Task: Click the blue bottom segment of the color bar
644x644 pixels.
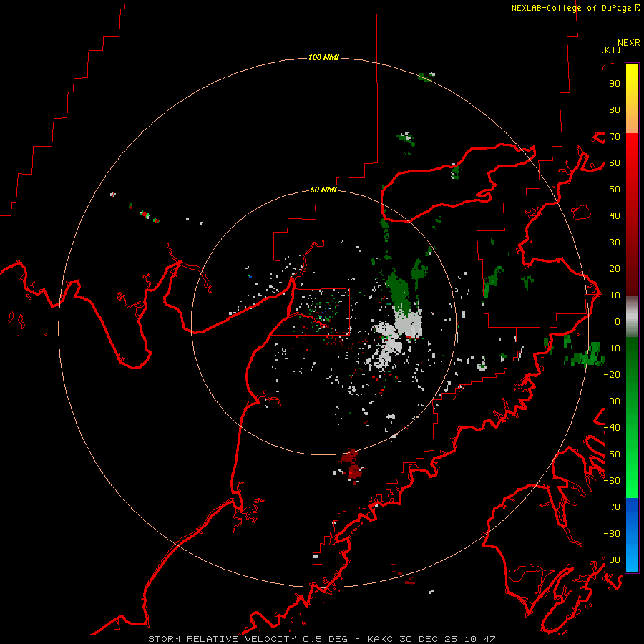Action: (x=632, y=535)
